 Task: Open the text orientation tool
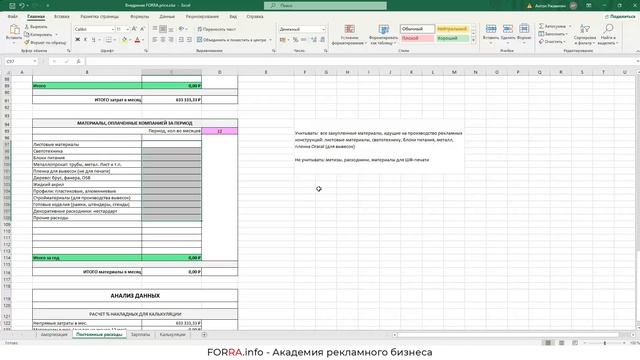pos(182,29)
